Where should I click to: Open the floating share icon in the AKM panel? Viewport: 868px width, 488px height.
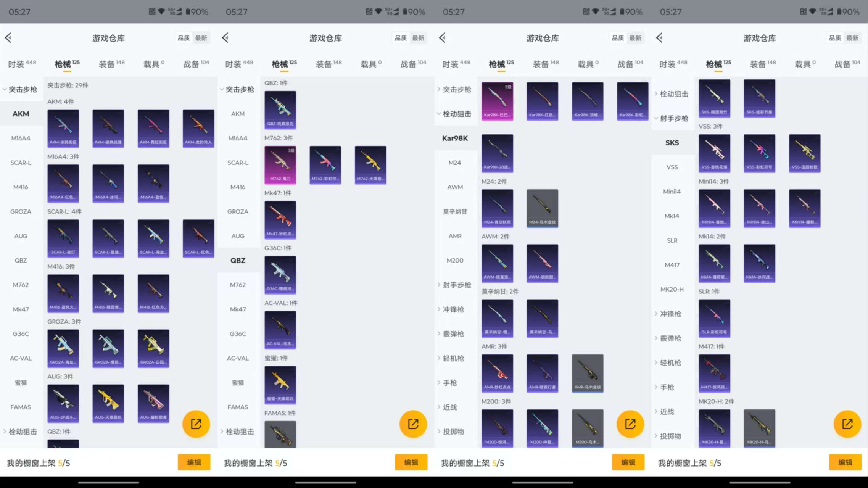tap(196, 424)
